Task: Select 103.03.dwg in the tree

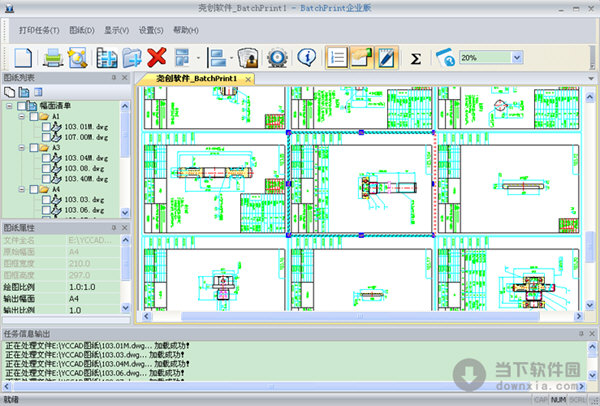Action: click(84, 200)
